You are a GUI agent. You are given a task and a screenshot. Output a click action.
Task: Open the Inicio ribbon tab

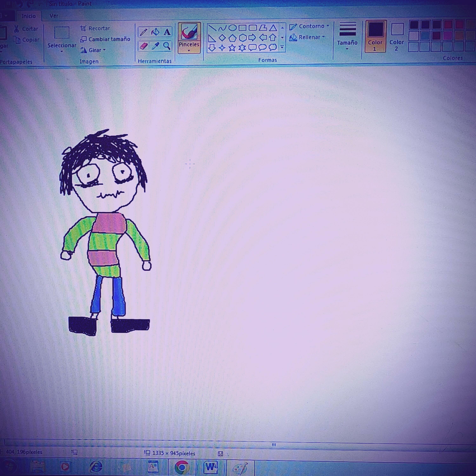(x=29, y=16)
